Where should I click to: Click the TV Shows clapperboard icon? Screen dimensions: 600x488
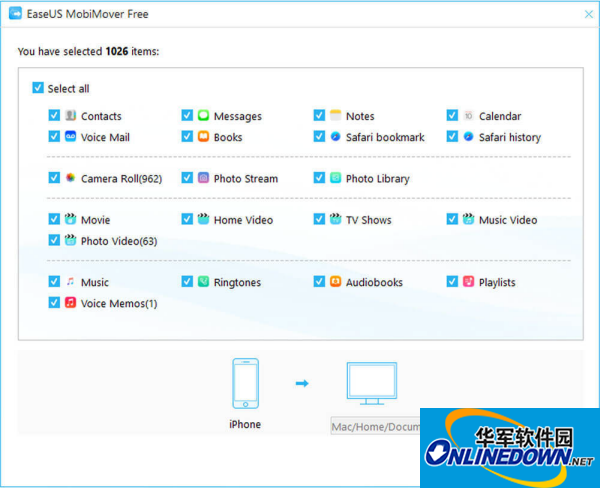(x=335, y=219)
